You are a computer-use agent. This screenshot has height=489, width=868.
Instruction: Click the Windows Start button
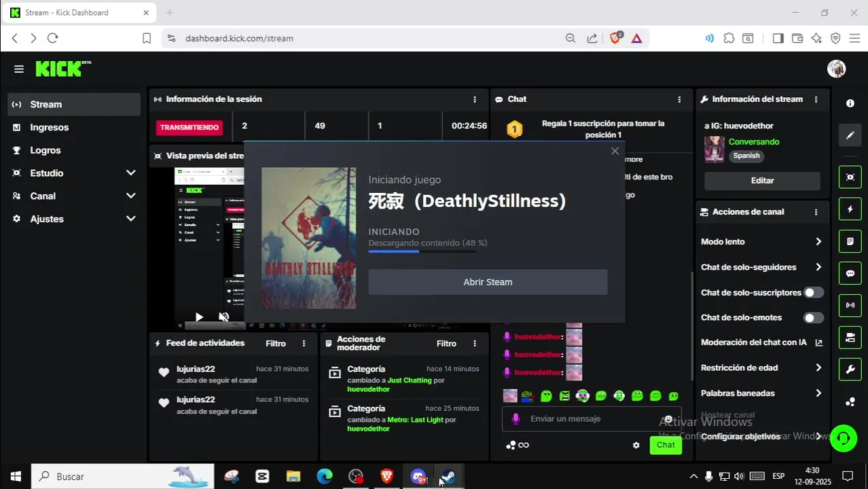coord(16,476)
